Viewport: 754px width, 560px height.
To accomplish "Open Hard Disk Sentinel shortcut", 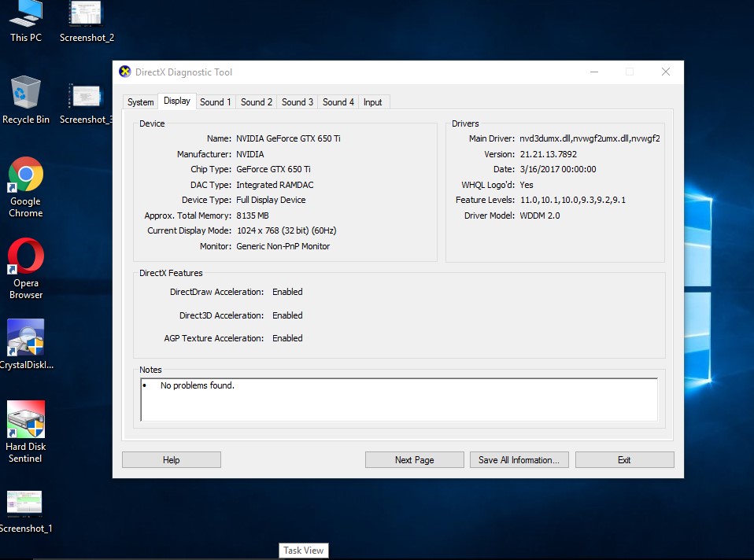I will (26, 421).
